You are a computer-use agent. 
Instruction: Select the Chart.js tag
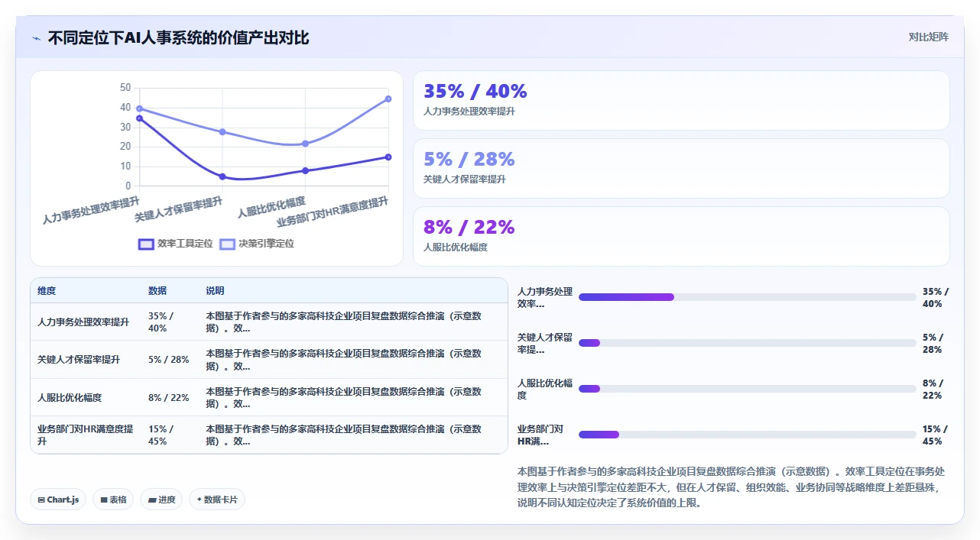point(59,500)
